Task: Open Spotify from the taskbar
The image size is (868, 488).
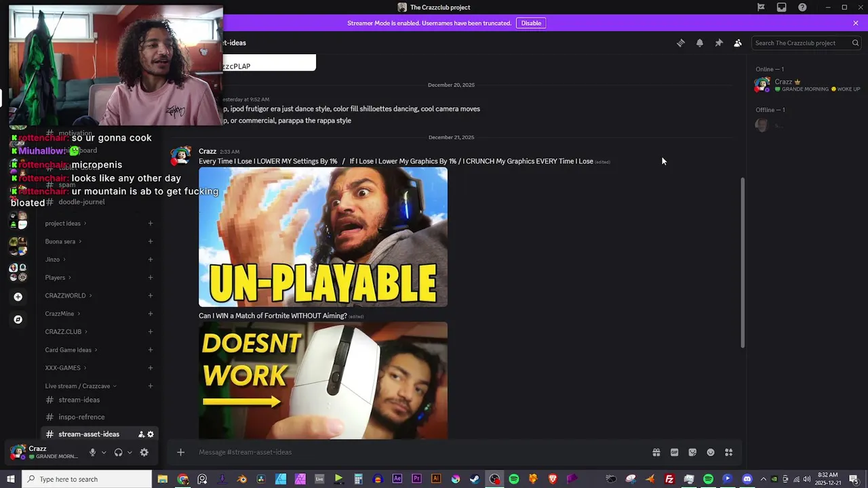Action: pyautogui.click(x=514, y=479)
